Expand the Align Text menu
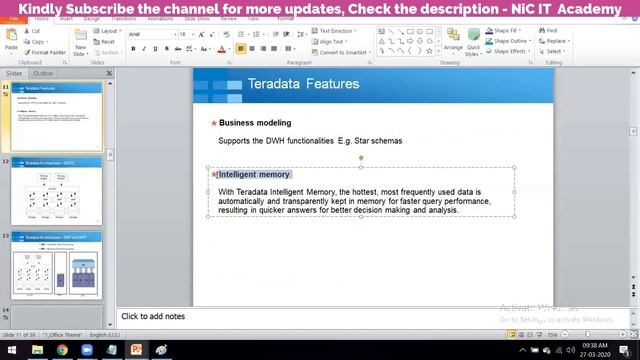Screen dimensions: 640x360 (x=329, y=42)
